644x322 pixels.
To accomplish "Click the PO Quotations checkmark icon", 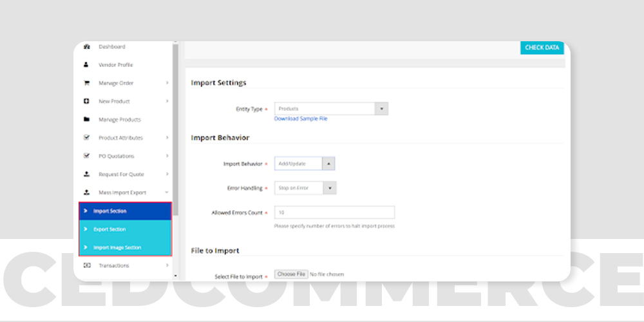I will pyautogui.click(x=86, y=156).
